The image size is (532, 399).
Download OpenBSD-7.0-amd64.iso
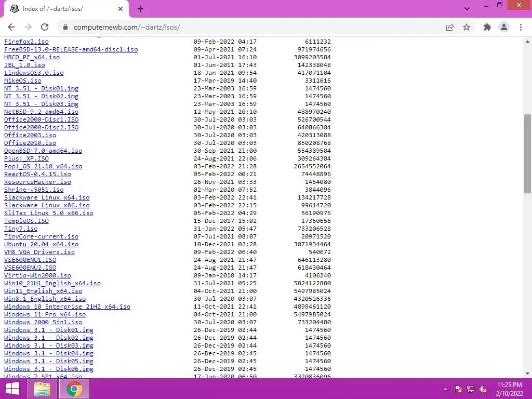click(43, 151)
